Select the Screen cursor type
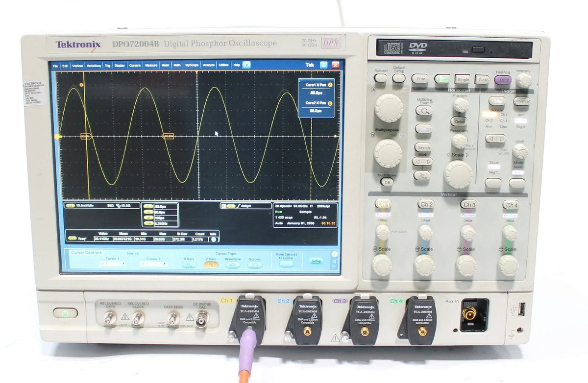588x383 pixels. (x=254, y=264)
